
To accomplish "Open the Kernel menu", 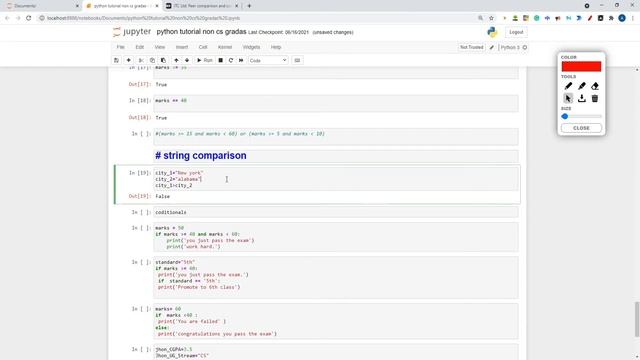I will tap(225, 47).
